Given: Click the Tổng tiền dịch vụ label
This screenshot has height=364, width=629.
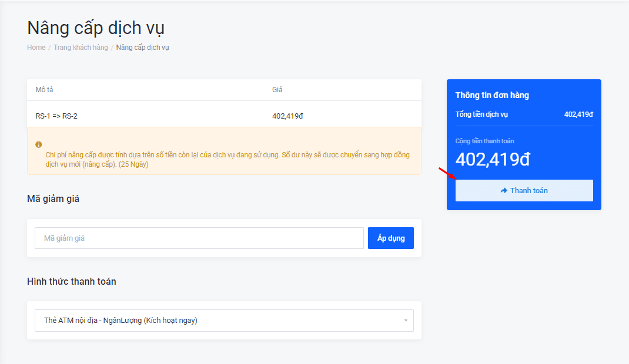Looking at the screenshot, I should tap(481, 114).
